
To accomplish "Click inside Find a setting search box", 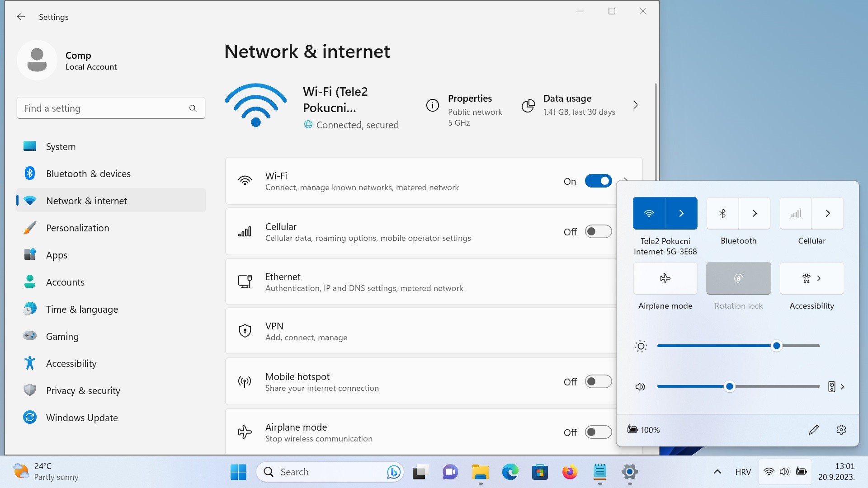I will click(x=111, y=108).
